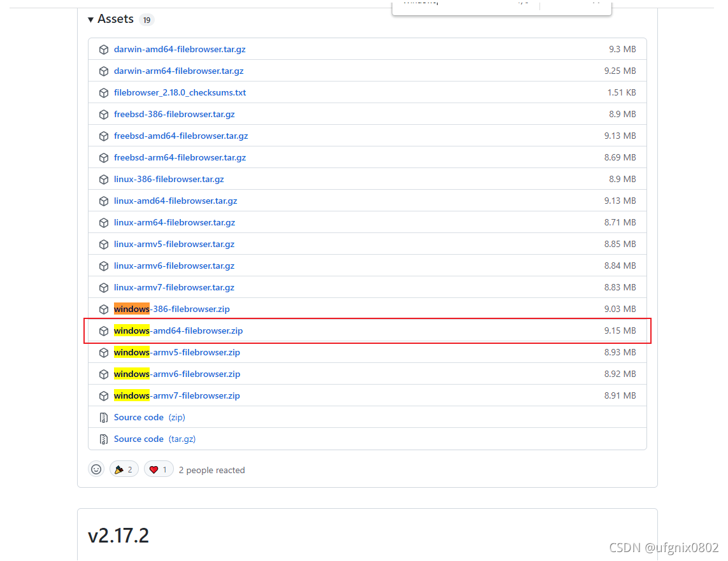Viewport: 728px width, 561px height.
Task: Download linux-amd64-filebrowser.tar.gz
Action: (176, 201)
